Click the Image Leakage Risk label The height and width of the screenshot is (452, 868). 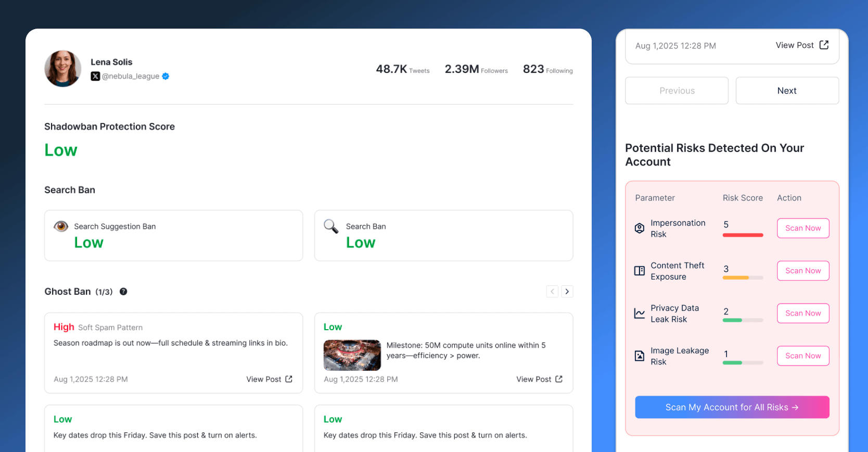tap(680, 356)
